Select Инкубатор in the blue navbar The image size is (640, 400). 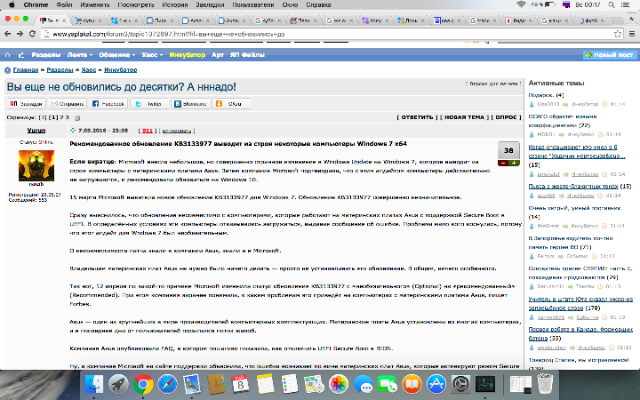187,55
